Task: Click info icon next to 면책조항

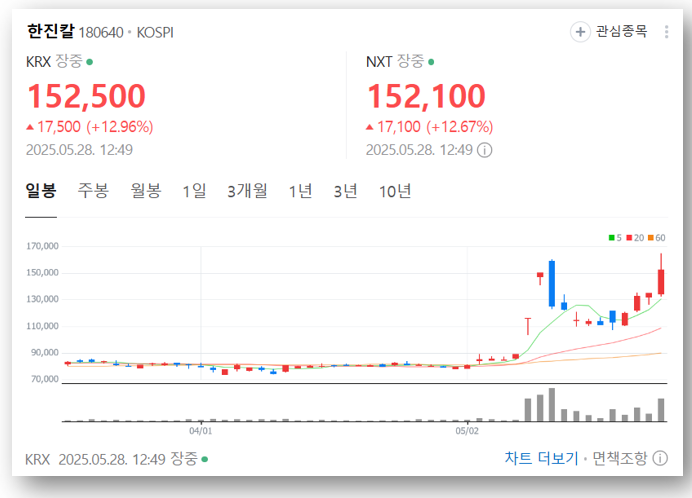Action: (660, 458)
